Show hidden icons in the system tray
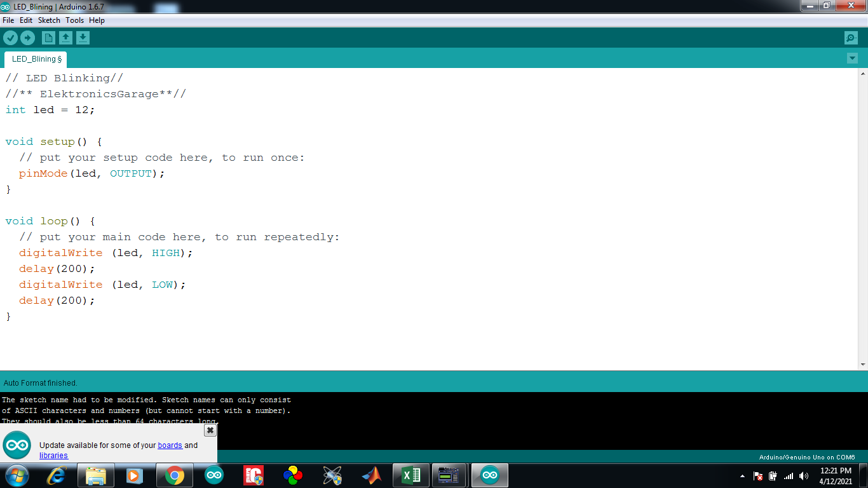 click(x=742, y=475)
